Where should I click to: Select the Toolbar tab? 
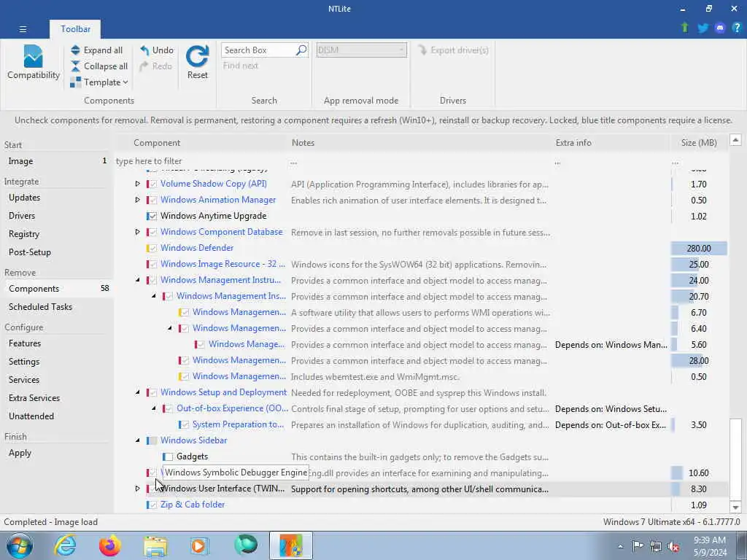point(75,29)
